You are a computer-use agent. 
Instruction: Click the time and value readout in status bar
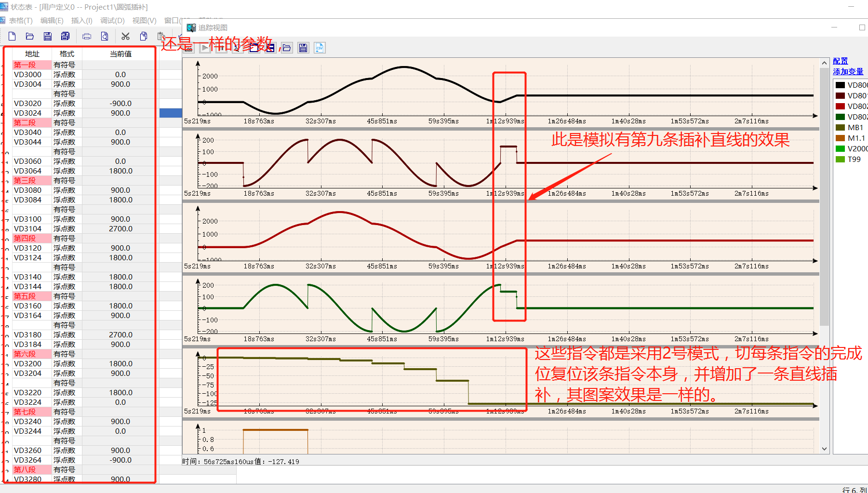240,462
